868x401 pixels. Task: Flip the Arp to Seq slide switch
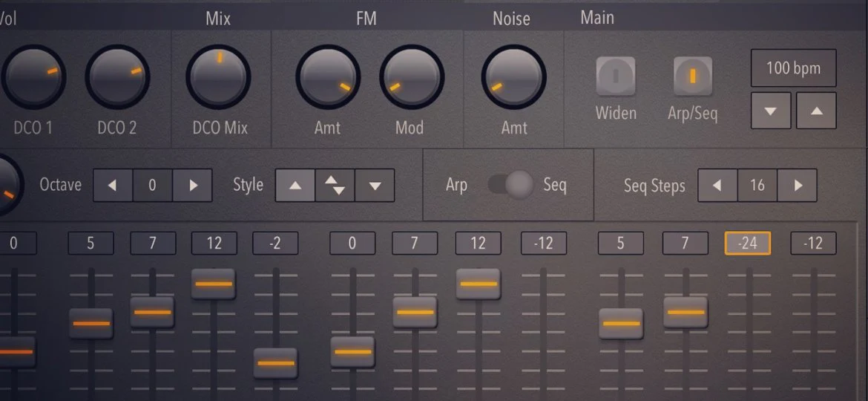coord(510,184)
